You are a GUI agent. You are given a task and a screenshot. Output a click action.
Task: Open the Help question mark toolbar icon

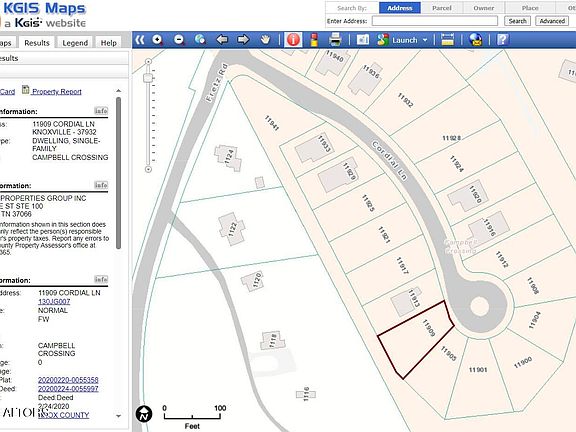pos(503,40)
